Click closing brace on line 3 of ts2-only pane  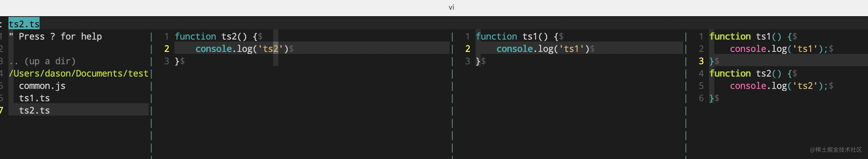pyautogui.click(x=177, y=61)
